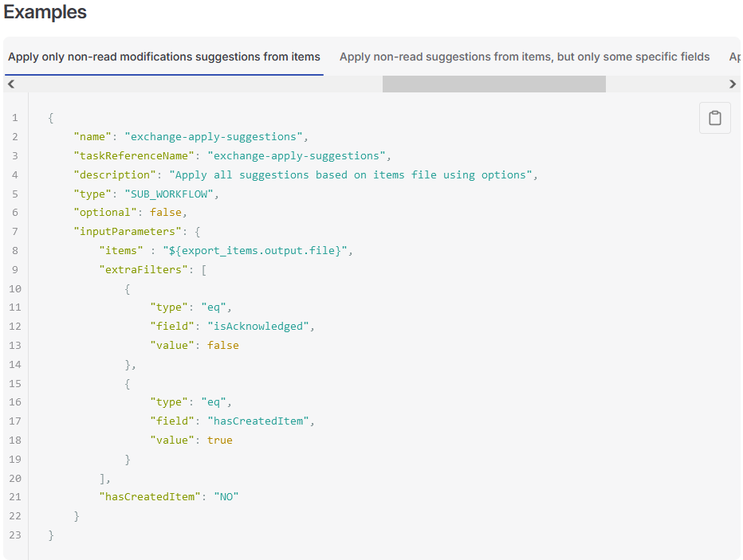Click the horizontal scrollbar thumb above the code
743x560 pixels.
[x=493, y=83]
